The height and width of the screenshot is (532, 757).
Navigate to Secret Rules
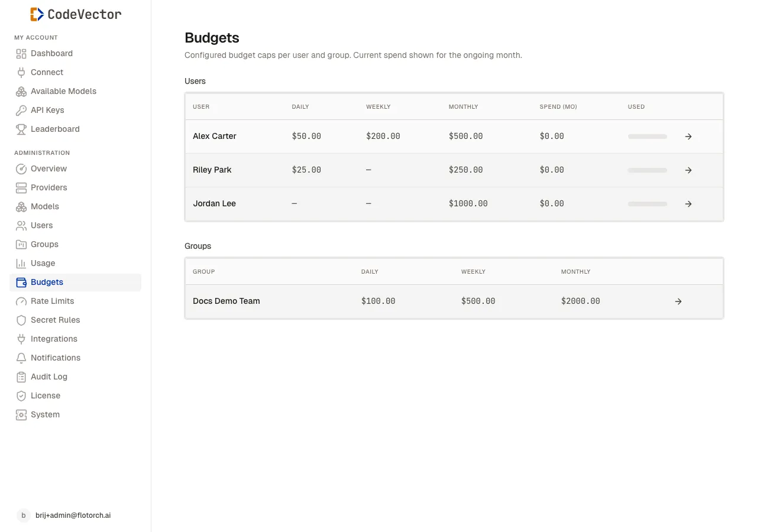point(76,320)
